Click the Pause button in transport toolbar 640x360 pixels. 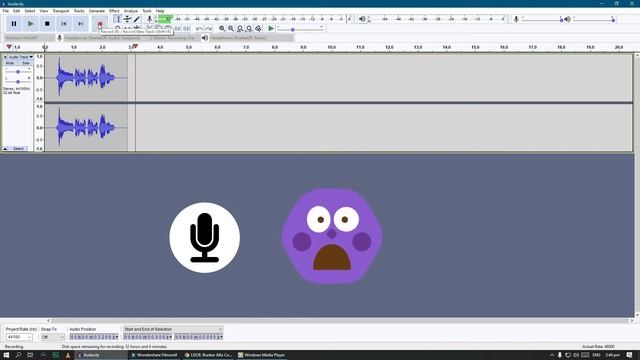(14, 24)
